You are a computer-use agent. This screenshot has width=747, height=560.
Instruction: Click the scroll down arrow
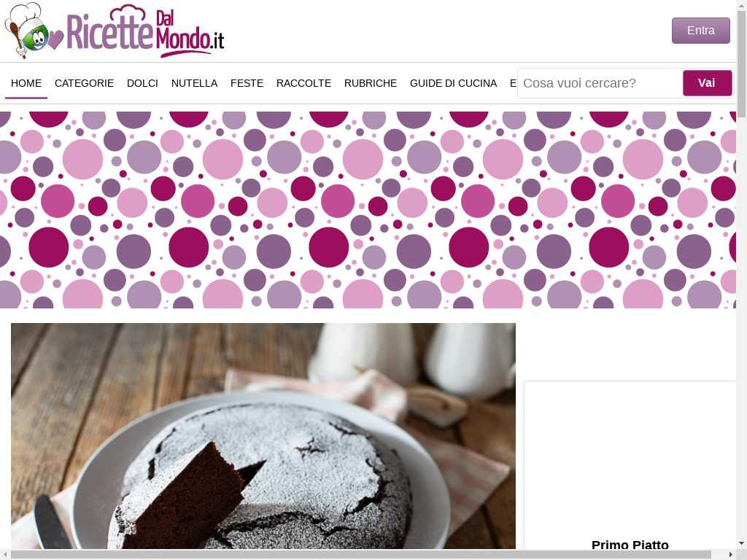742,543
